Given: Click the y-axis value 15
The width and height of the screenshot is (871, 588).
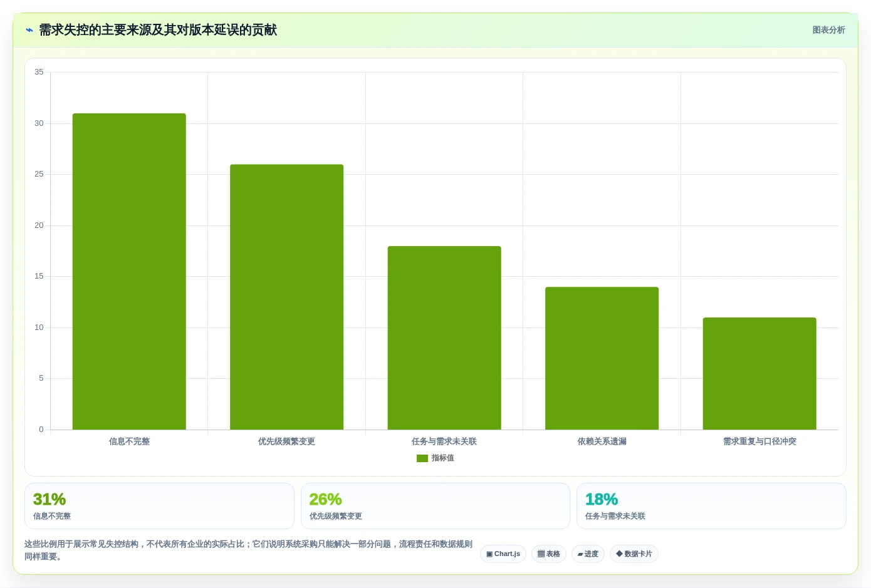Looking at the screenshot, I should [39, 276].
